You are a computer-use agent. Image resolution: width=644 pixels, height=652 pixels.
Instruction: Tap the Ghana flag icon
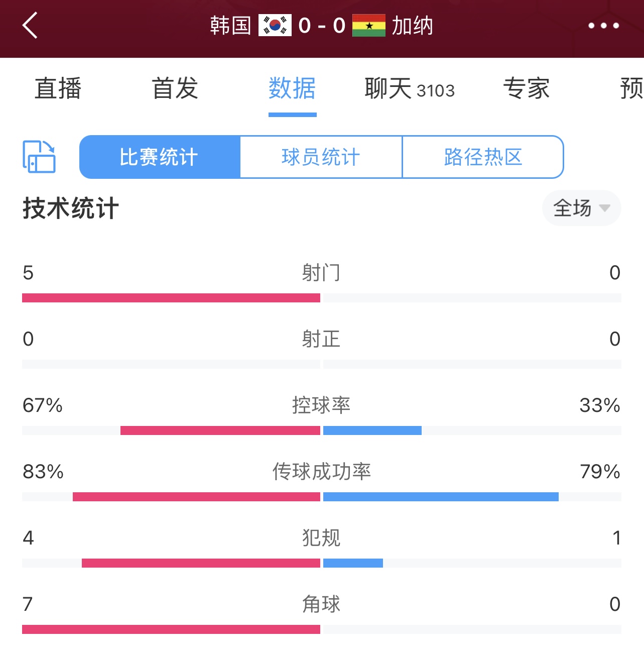point(369,26)
